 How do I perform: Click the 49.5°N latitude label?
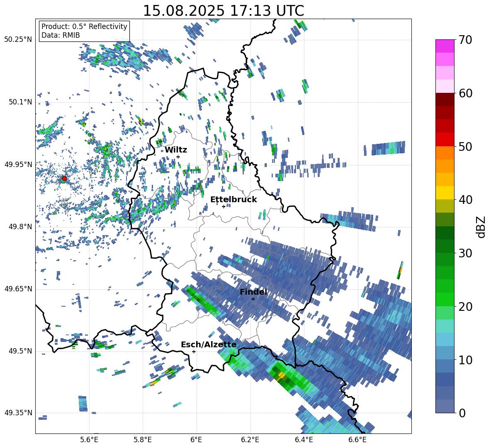pos(20,351)
